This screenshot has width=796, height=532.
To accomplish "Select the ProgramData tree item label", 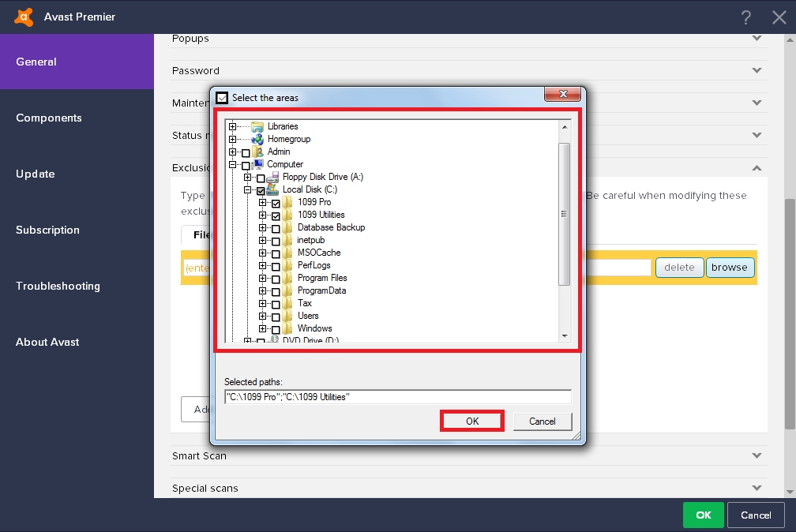I will (322, 291).
